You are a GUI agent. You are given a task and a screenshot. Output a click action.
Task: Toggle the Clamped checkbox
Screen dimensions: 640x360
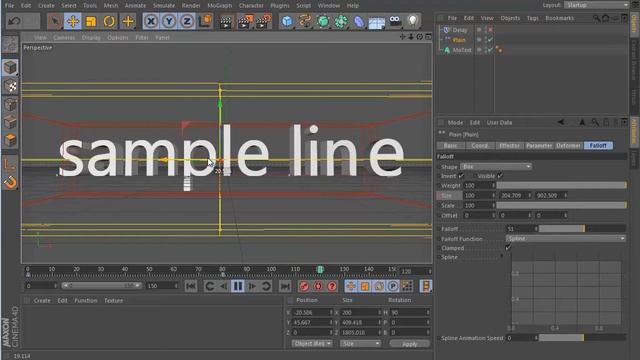pyautogui.click(x=508, y=248)
